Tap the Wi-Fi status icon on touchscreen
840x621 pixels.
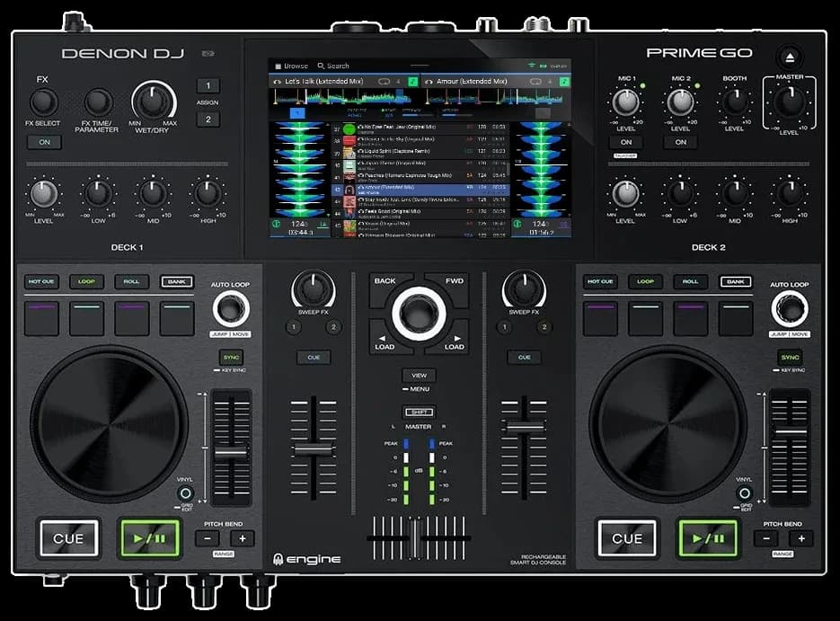[x=532, y=66]
